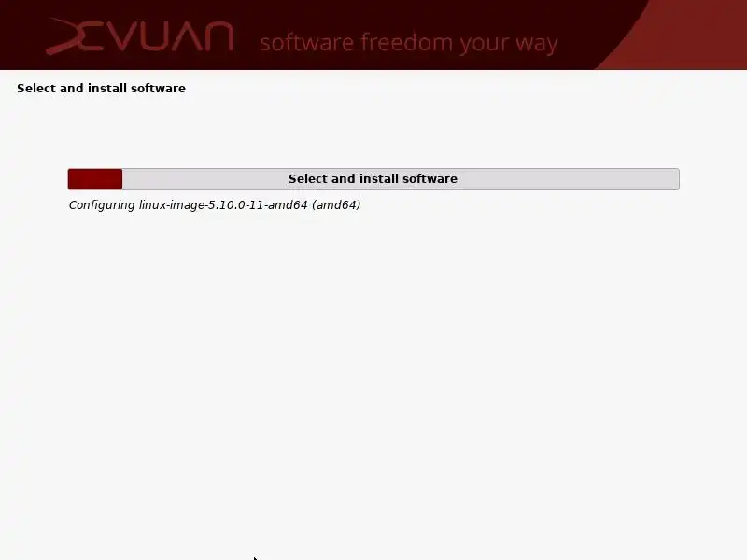Click the mouse pointer at the bottom edge
Screen dimensions: 747x560
point(255,558)
